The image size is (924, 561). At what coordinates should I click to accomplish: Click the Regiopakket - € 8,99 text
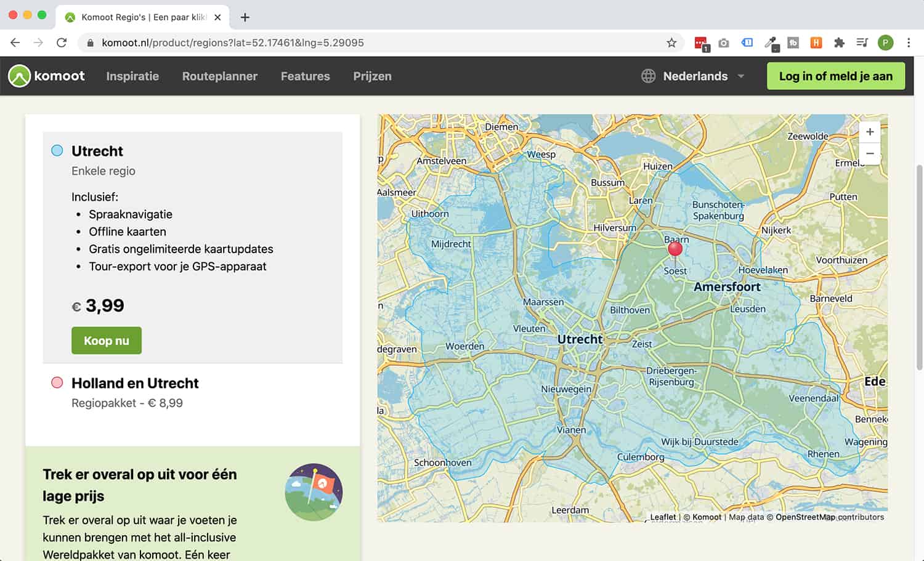pyautogui.click(x=127, y=403)
